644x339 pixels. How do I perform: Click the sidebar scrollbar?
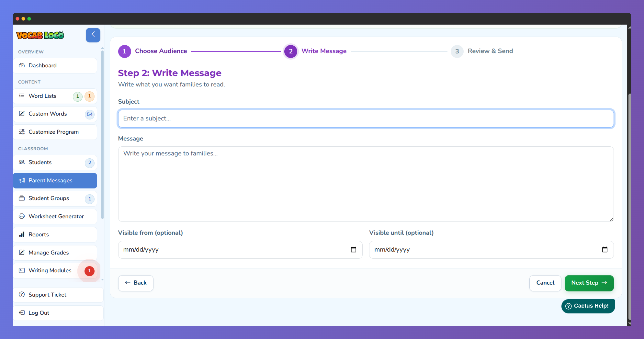point(103,134)
